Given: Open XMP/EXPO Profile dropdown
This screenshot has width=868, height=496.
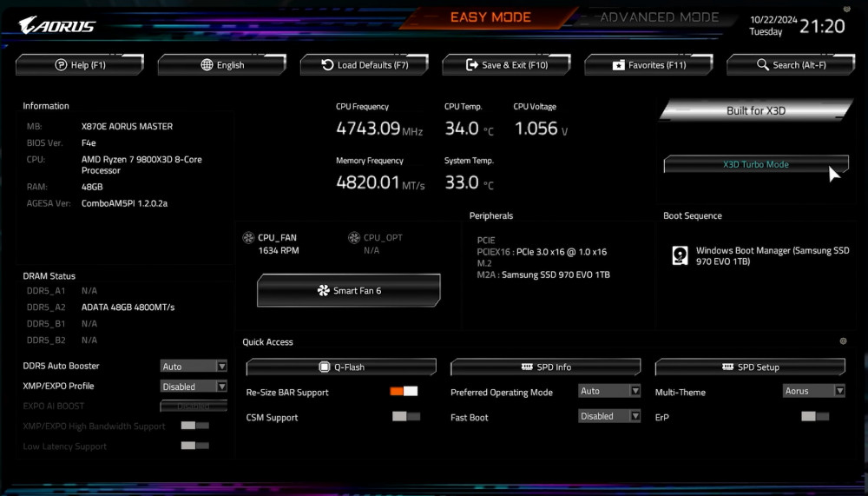Looking at the screenshot, I should pyautogui.click(x=194, y=387).
